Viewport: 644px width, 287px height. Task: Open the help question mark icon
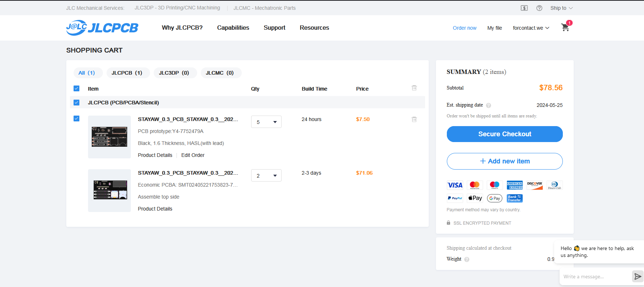[x=539, y=8]
